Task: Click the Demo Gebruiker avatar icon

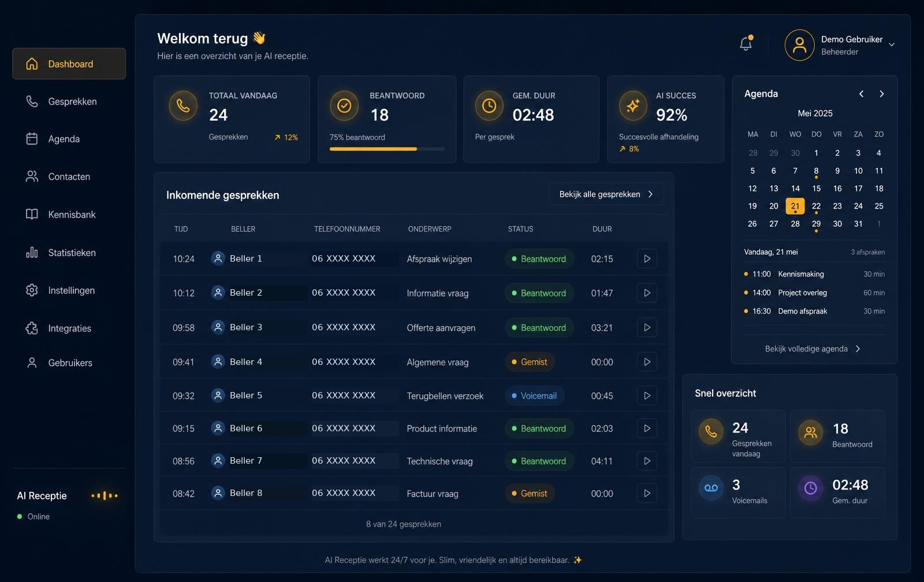Action: coord(799,45)
